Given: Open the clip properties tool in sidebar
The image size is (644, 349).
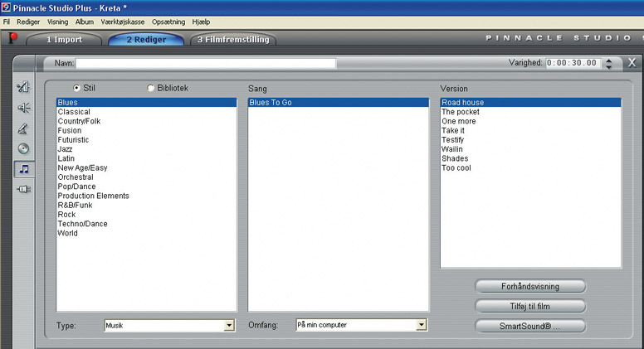Looking at the screenshot, I should coord(23,87).
